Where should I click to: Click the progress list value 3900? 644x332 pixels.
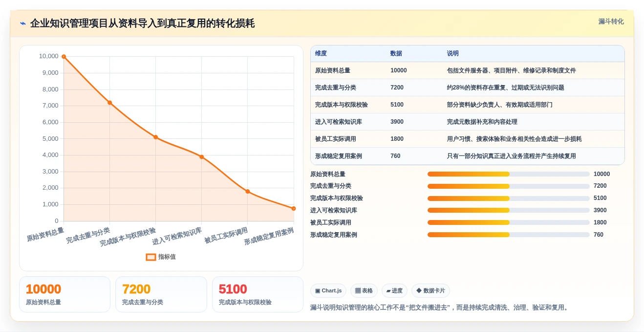pos(600,210)
